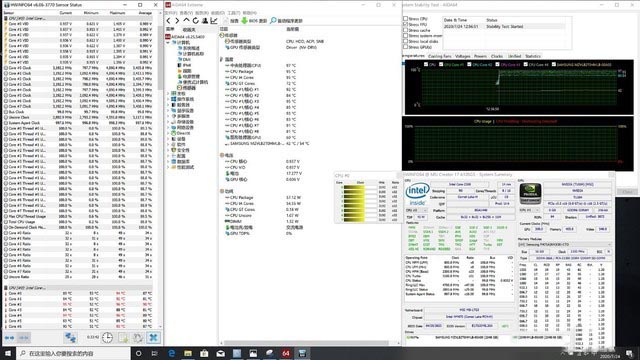Viewport: 640px width, 360px height.
Task: Click the Maximum column header in HWiNFO
Action: pyautogui.click(x=118, y=13)
